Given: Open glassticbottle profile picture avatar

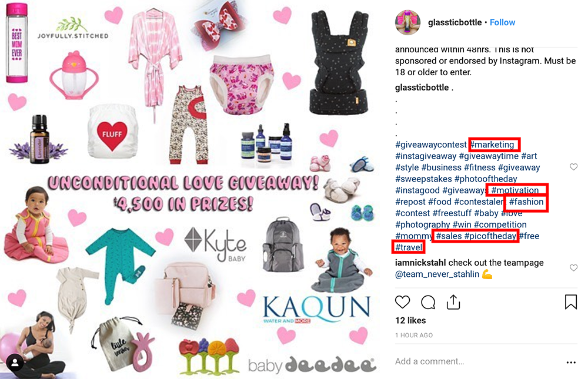Looking at the screenshot, I should tap(407, 22).
